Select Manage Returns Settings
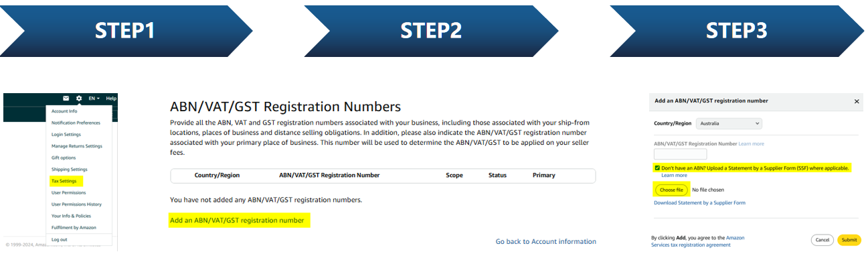 [76, 146]
